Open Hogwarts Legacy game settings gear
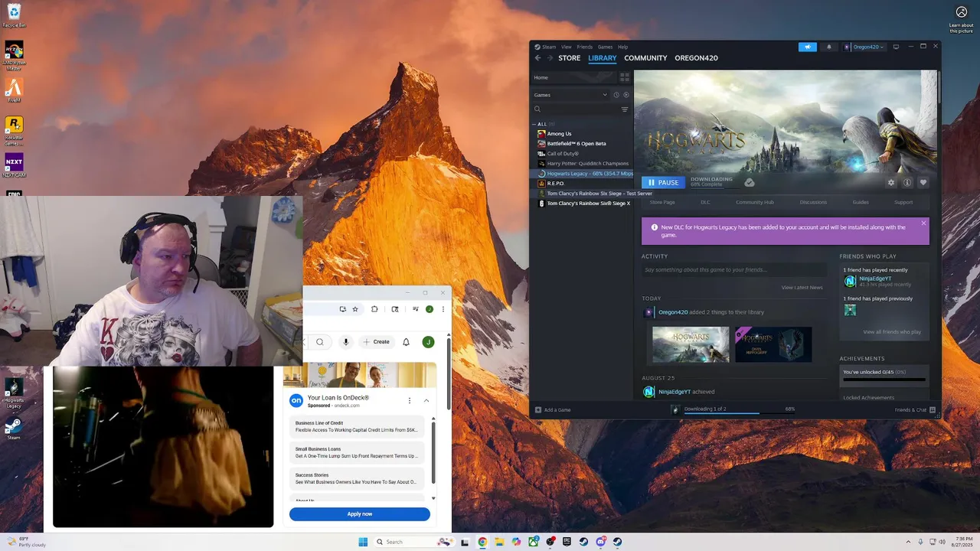The image size is (980, 551). 891,183
